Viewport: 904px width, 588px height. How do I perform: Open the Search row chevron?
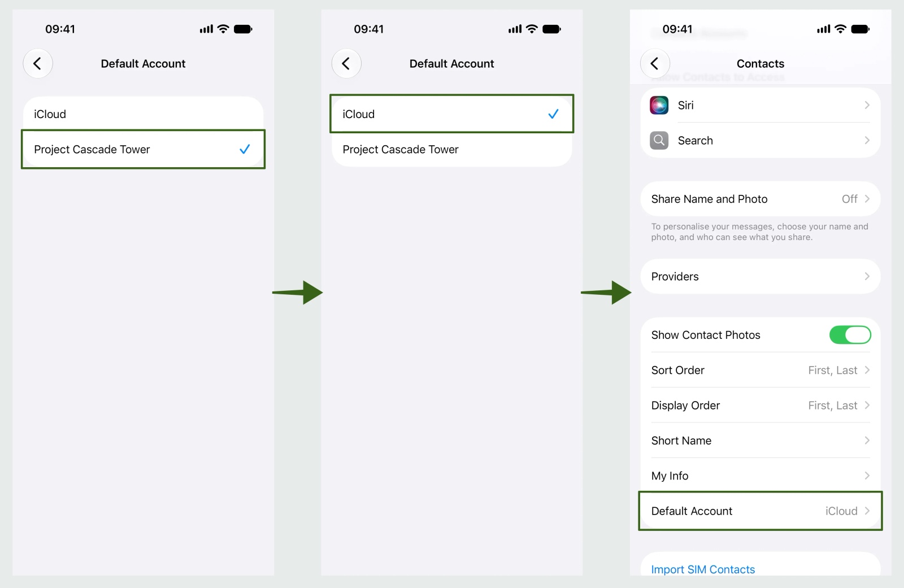[x=867, y=140]
